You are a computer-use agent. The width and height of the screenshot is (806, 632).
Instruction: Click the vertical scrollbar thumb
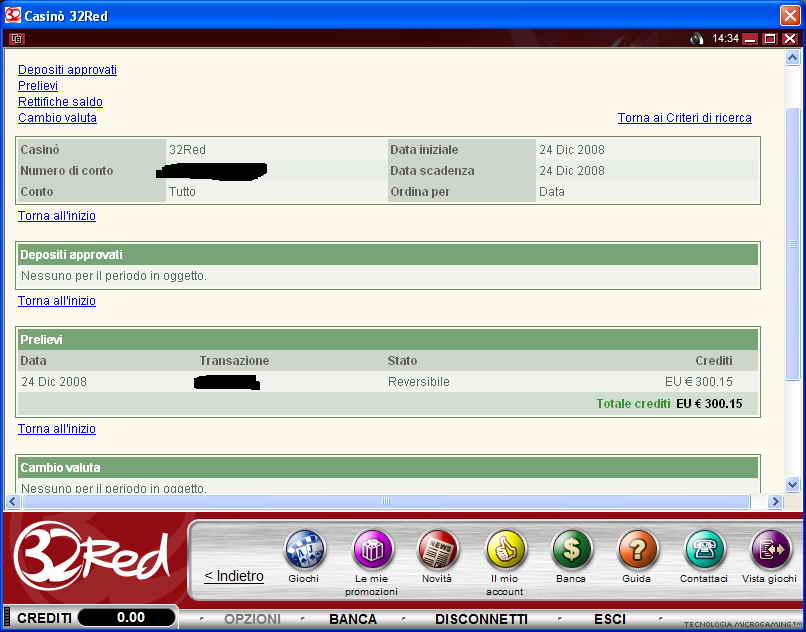point(792,244)
